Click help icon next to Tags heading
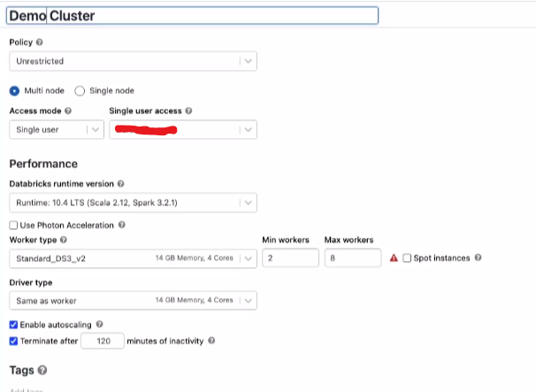Image resolution: width=536 pixels, height=392 pixels. [x=42, y=370]
